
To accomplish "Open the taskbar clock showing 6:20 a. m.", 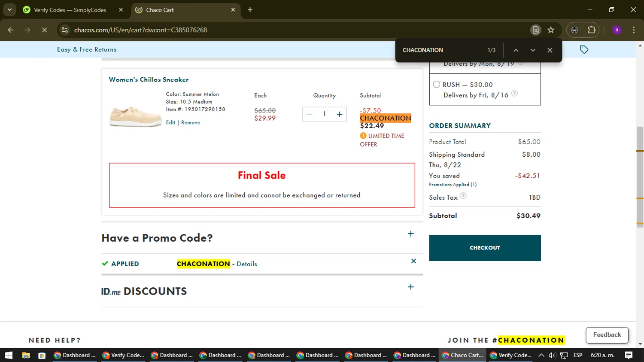I will pos(602,355).
